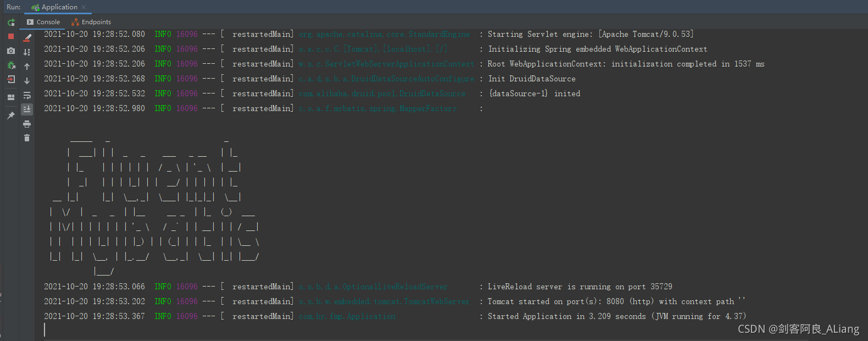868x341 pixels.
Task: Toggle soft-wrap in console
Action: coord(27,96)
